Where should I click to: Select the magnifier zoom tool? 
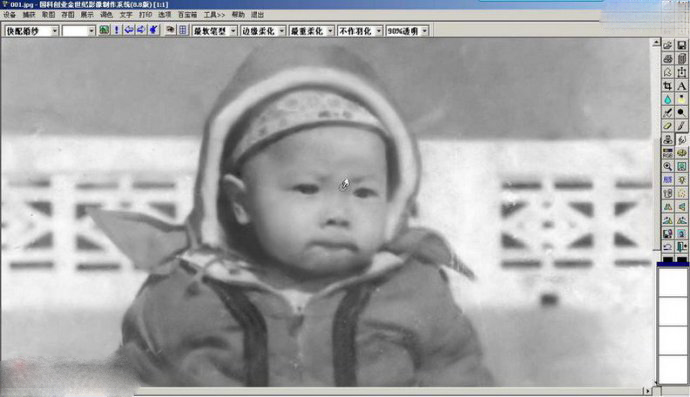point(668,166)
